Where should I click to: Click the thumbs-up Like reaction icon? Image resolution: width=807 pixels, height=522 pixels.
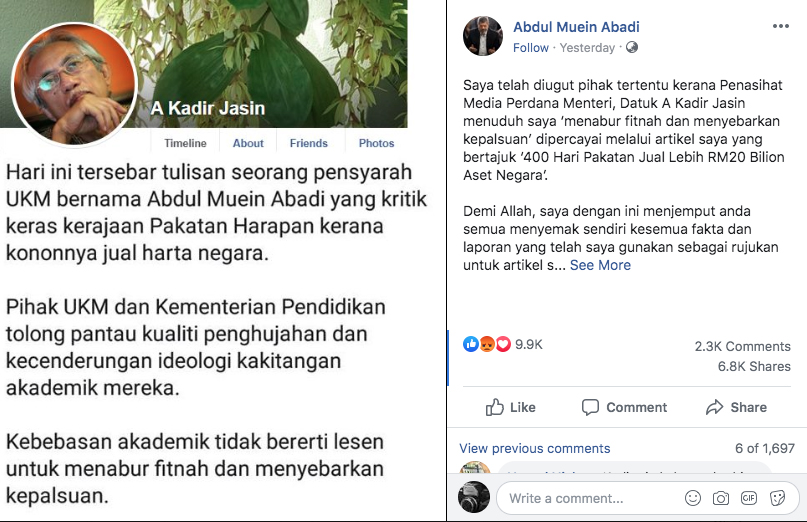[471, 344]
